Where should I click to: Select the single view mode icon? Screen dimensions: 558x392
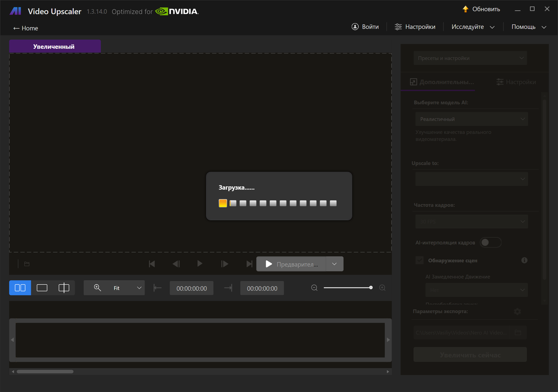coord(42,287)
